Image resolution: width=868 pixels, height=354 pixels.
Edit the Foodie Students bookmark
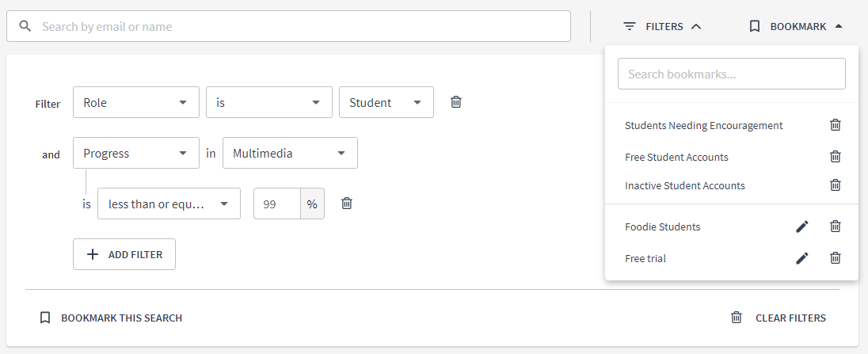coord(802,226)
